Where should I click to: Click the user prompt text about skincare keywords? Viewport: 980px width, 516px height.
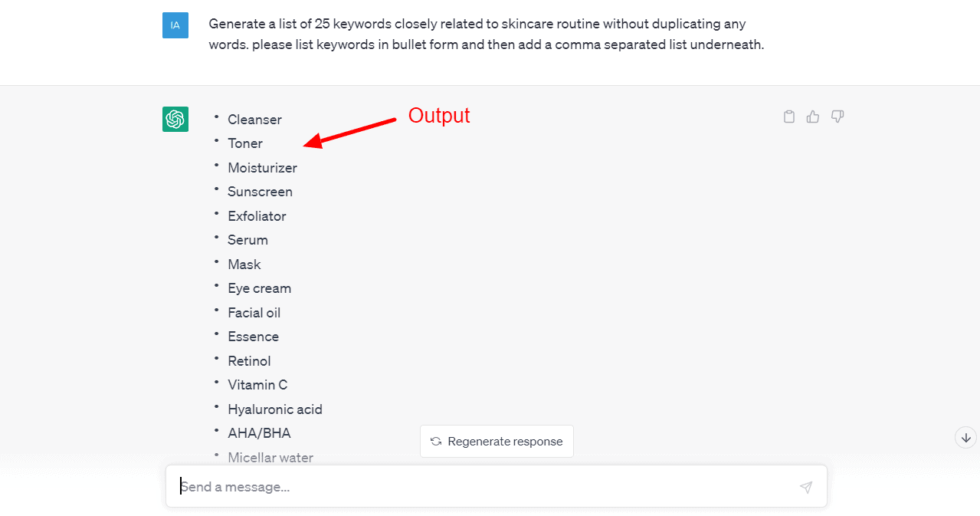(x=486, y=35)
